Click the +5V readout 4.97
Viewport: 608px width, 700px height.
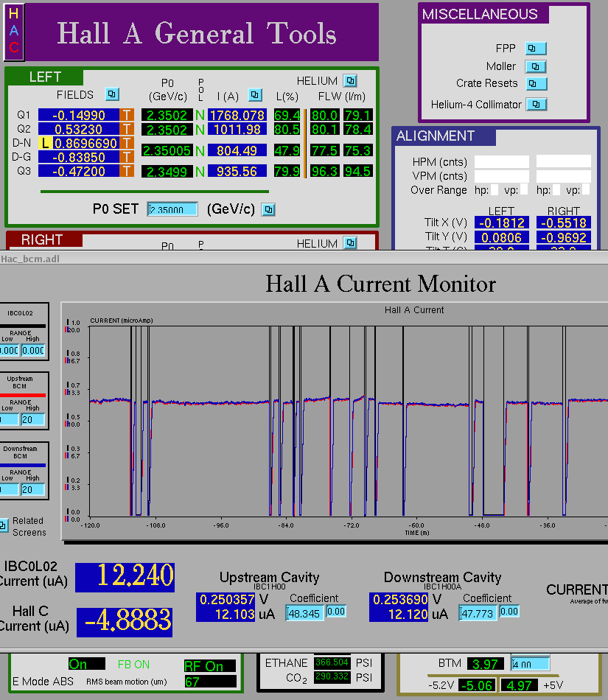520,685
